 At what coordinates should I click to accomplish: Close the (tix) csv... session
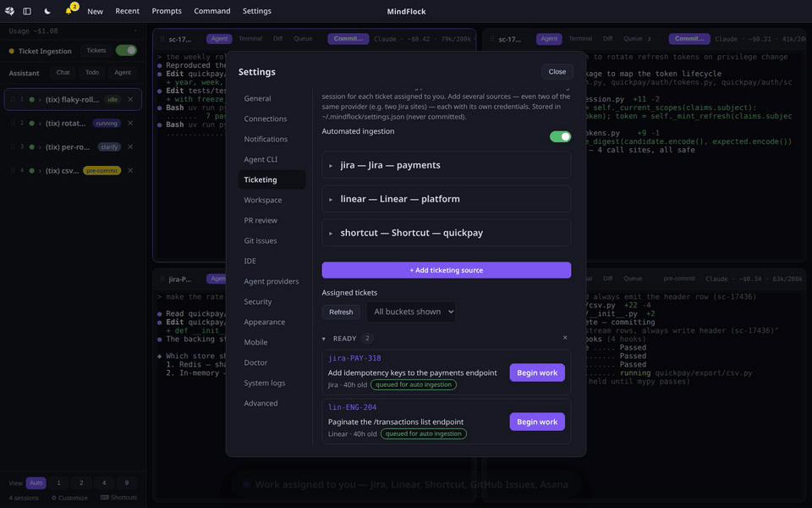(x=130, y=170)
